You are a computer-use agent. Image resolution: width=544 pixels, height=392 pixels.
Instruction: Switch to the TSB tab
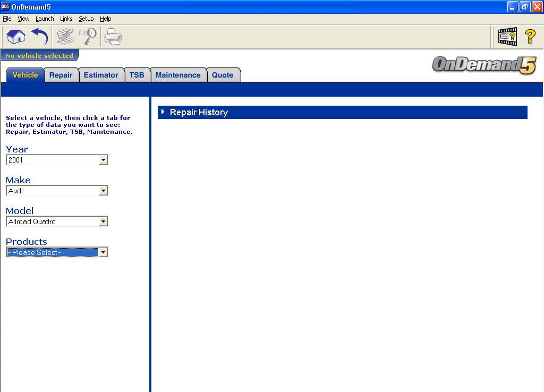[137, 75]
